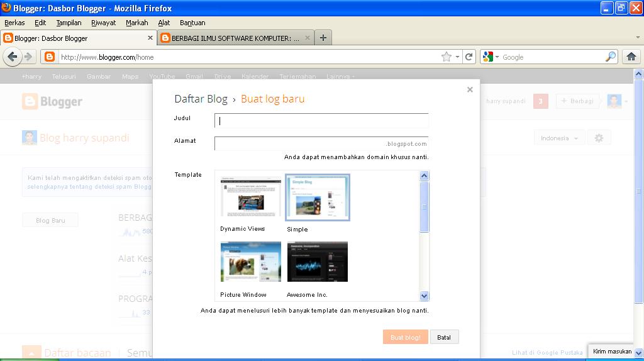The height and width of the screenshot is (361, 644).
Task: Click the Batal button to cancel
Action: [x=444, y=337]
